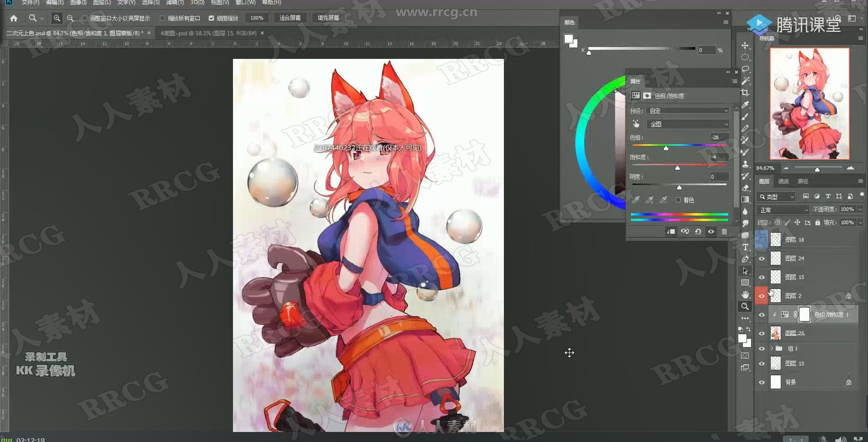The width and height of the screenshot is (868, 442).
Task: Open the Edit Toolbar three-dots button
Action: (x=745, y=318)
